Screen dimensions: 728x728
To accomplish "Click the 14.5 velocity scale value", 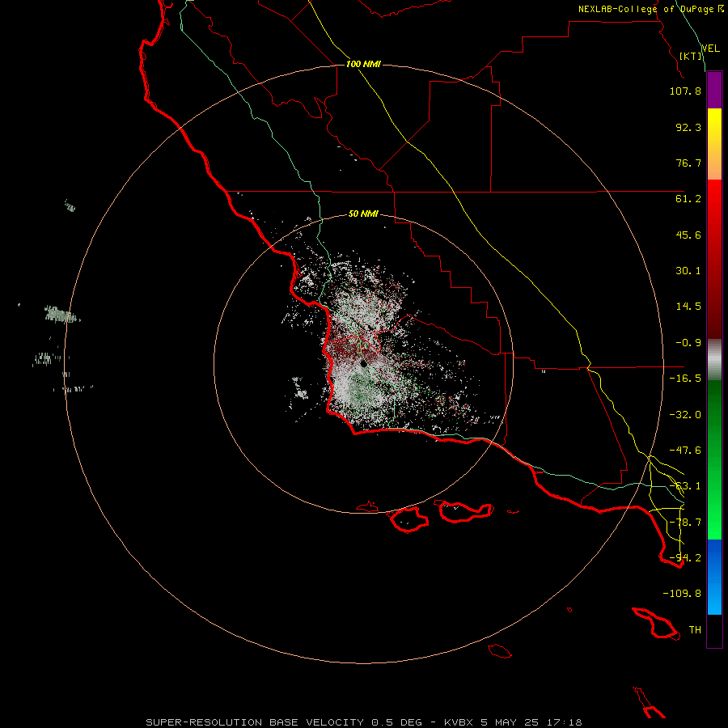I will (x=688, y=307).
